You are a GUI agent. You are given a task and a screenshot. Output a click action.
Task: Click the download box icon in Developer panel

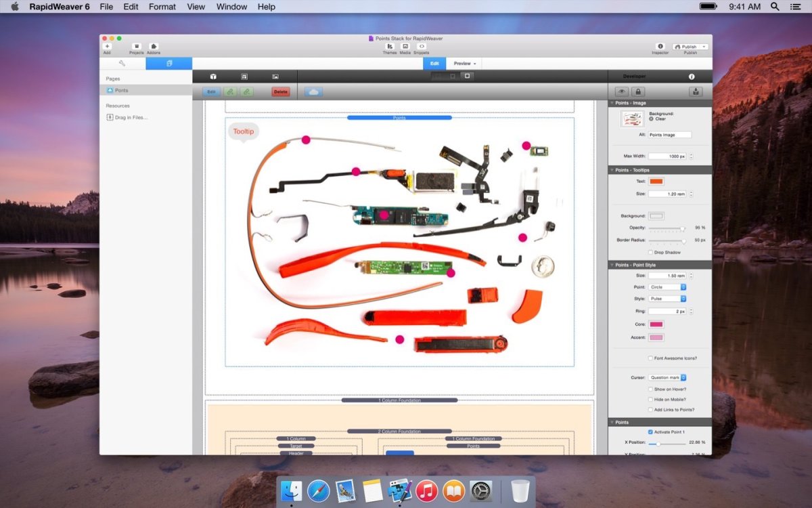696,91
